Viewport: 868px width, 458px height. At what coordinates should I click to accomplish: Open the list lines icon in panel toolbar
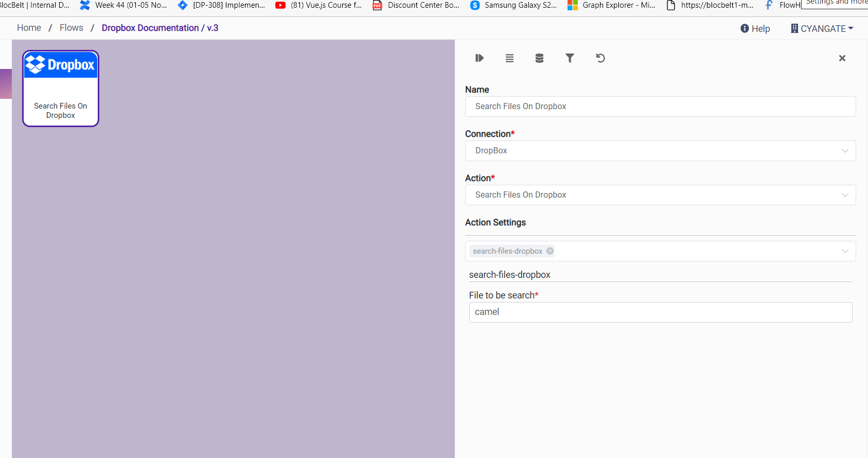509,58
